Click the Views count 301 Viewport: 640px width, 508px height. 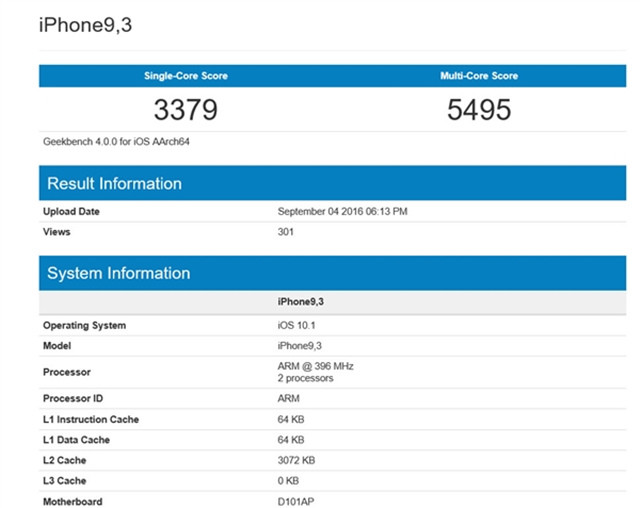click(x=286, y=232)
